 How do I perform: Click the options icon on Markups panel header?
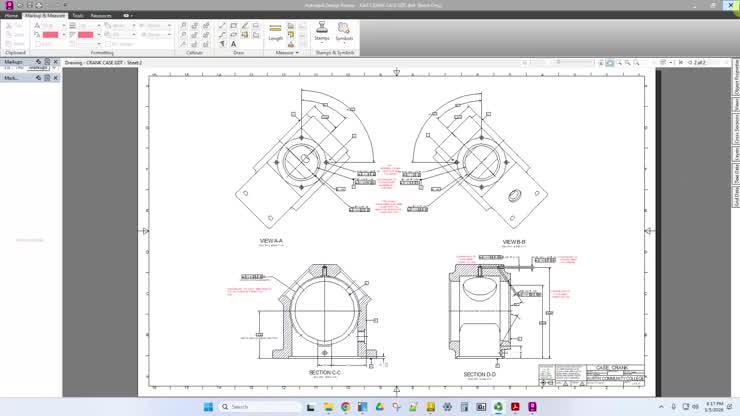coord(47,62)
